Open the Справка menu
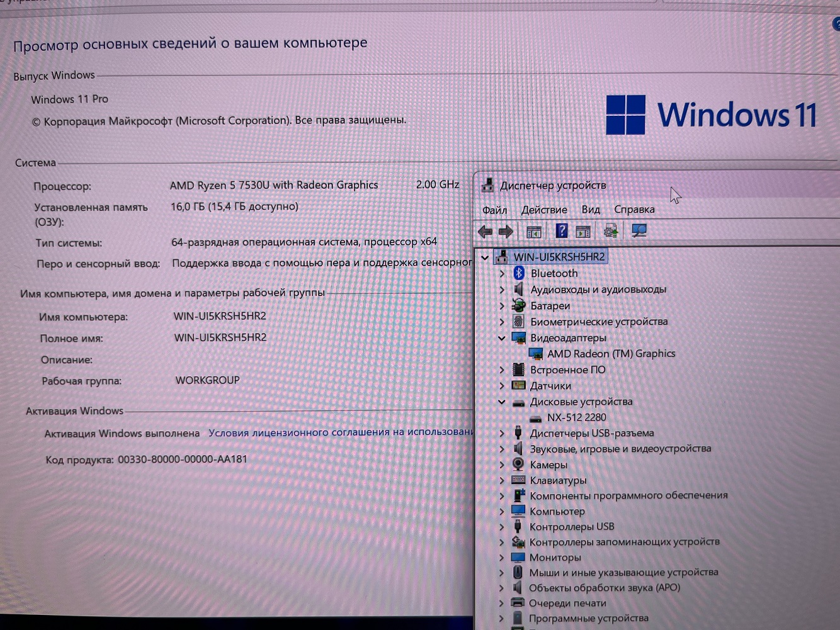 tap(634, 209)
